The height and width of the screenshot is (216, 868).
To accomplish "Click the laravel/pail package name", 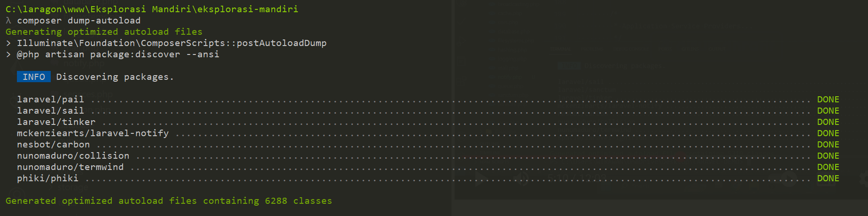I will coord(50,100).
